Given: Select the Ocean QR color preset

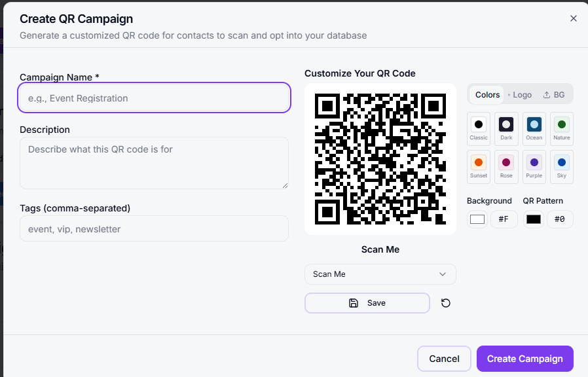Looking at the screenshot, I should tap(534, 129).
